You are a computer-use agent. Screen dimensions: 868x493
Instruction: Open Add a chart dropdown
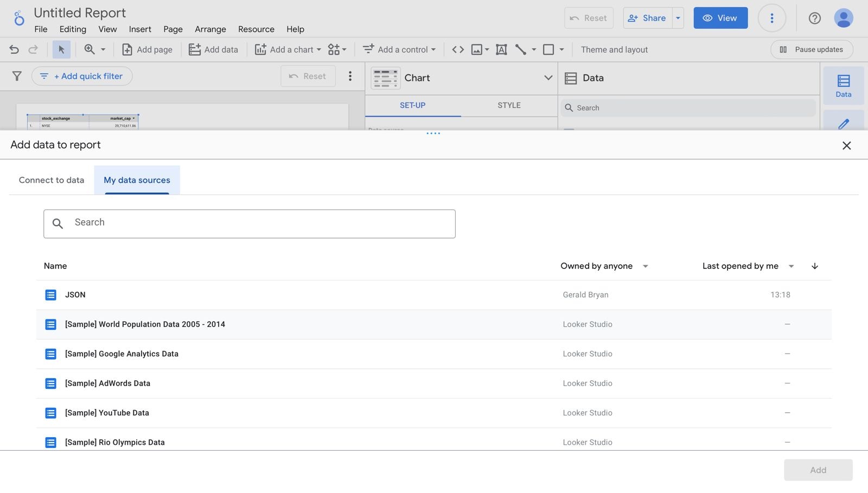pyautogui.click(x=288, y=49)
